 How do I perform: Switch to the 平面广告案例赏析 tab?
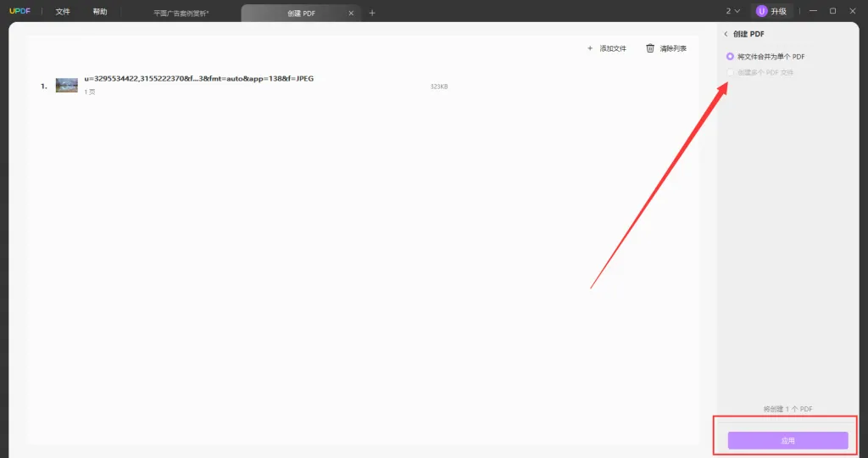tap(181, 13)
